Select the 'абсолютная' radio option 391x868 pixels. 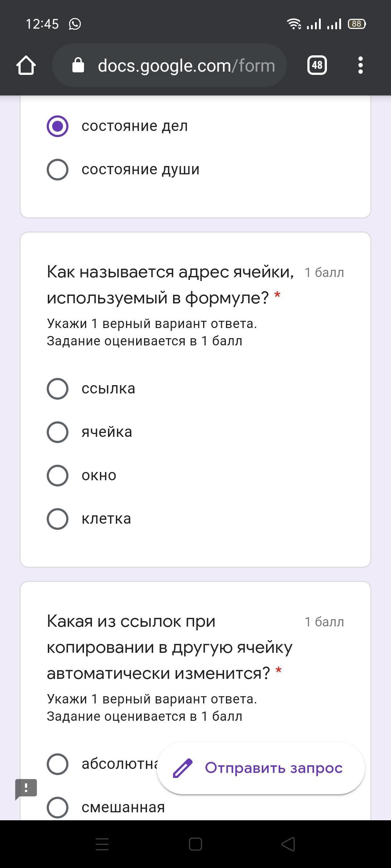pyautogui.click(x=58, y=764)
